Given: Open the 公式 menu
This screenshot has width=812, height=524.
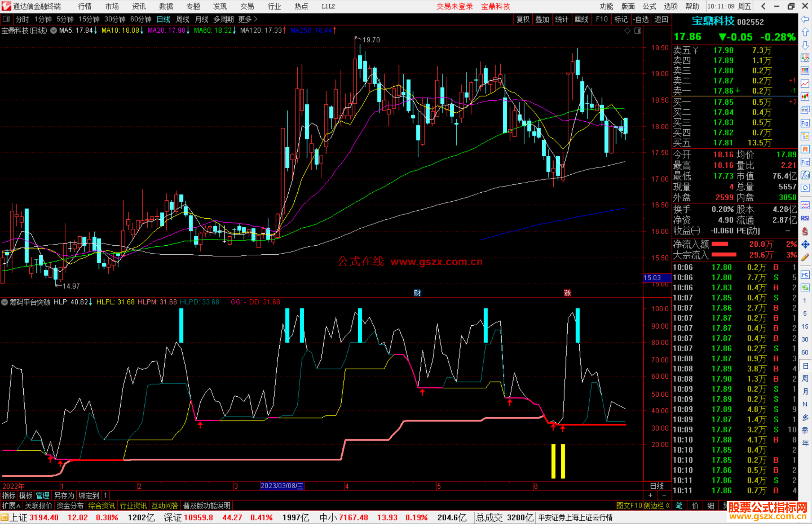Looking at the screenshot, I should pyautogui.click(x=649, y=6).
